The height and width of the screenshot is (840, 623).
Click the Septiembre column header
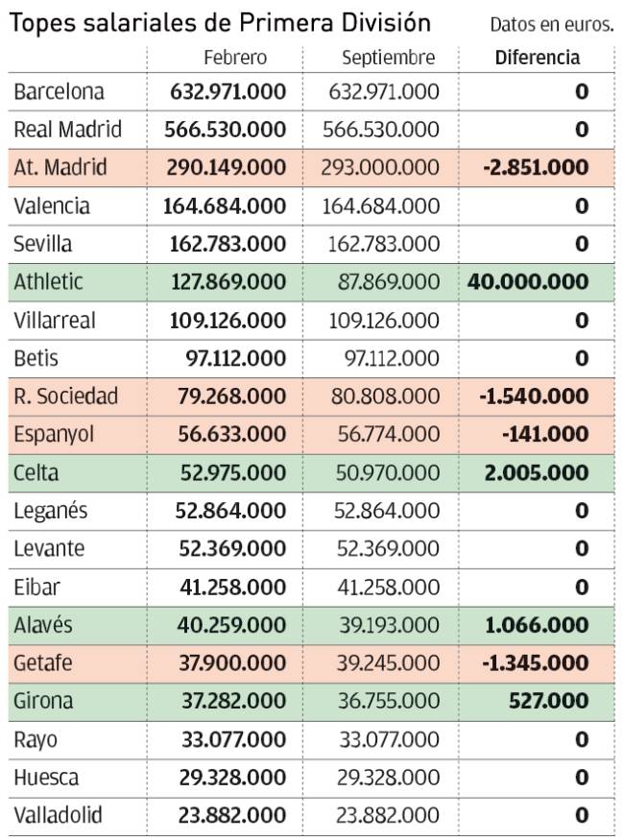388,58
